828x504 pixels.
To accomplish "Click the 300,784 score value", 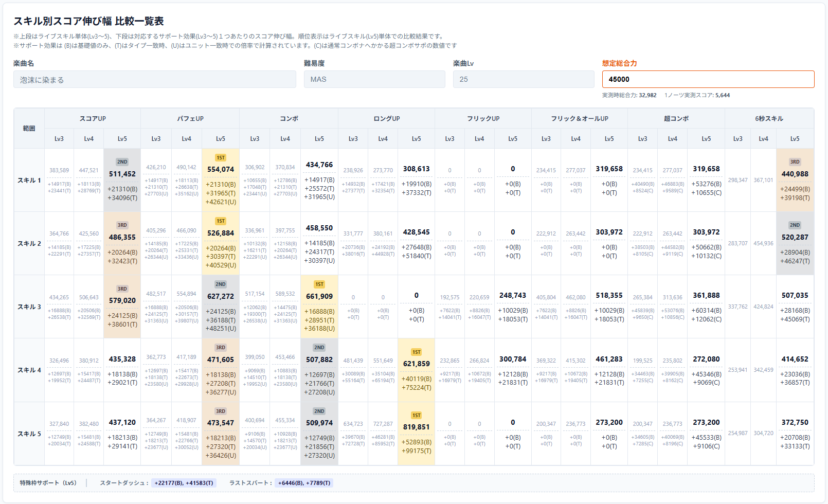I will [513, 359].
